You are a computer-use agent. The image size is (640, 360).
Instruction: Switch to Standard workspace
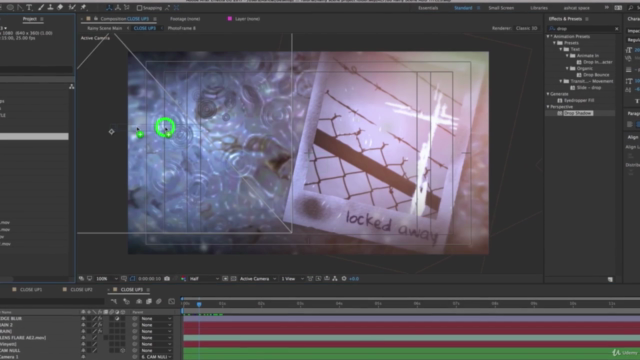463,8
